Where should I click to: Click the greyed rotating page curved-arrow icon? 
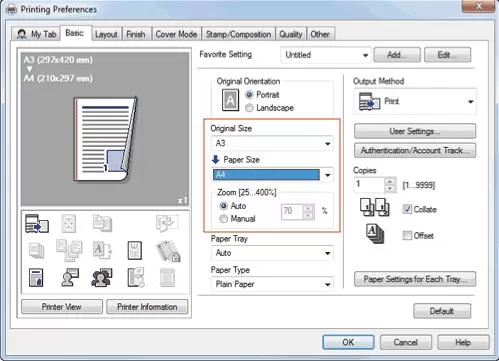(167, 223)
